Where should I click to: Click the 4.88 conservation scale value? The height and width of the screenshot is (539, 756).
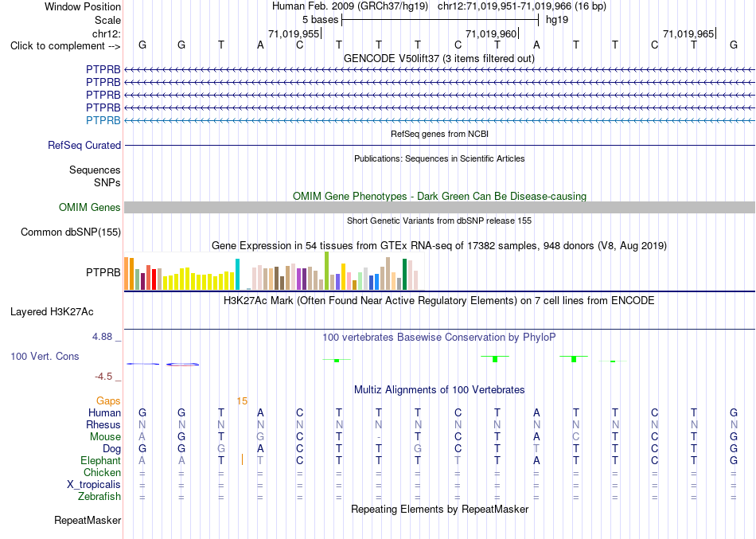point(102,336)
